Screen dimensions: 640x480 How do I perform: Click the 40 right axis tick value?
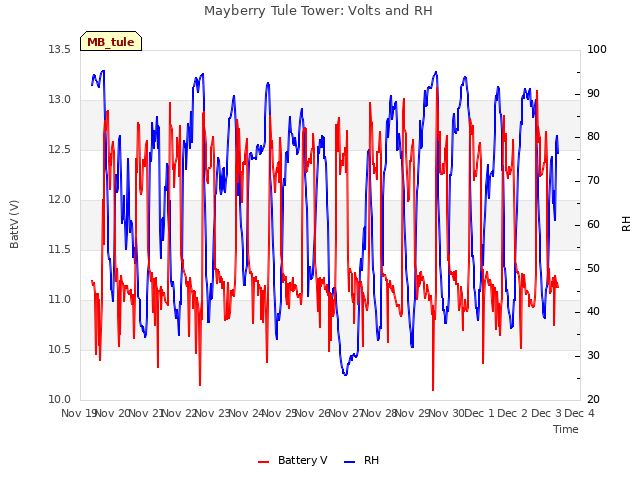point(593,312)
